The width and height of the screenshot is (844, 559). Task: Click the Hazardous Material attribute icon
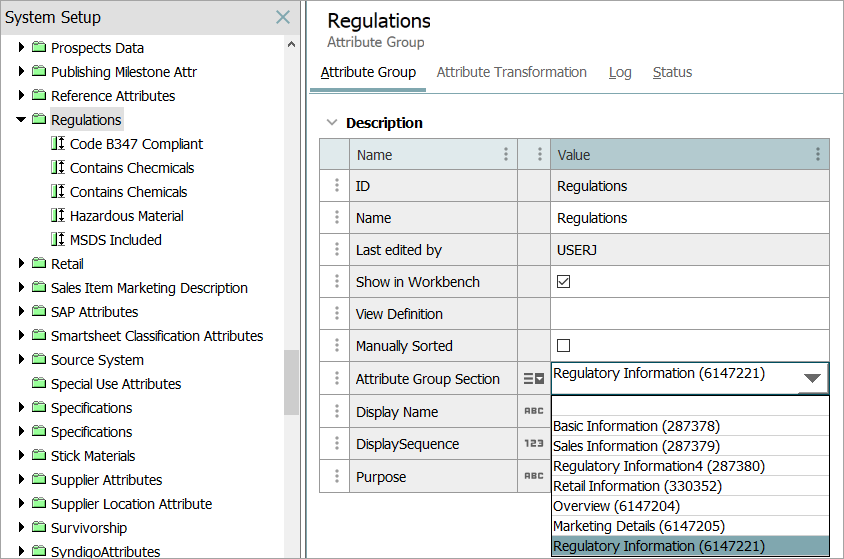[58, 215]
